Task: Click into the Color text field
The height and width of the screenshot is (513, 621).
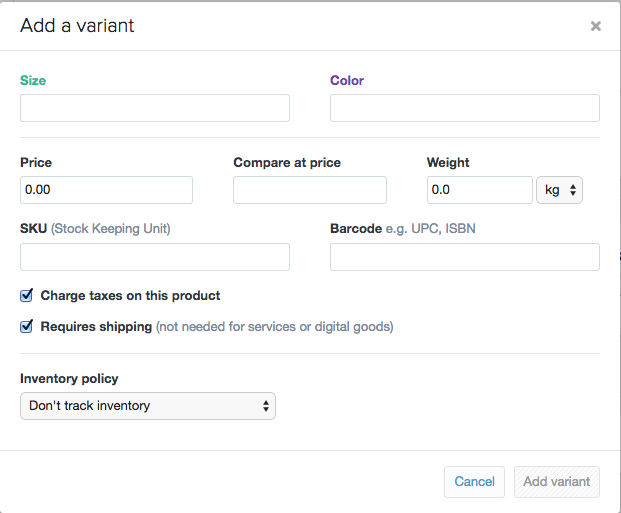Action: point(465,108)
